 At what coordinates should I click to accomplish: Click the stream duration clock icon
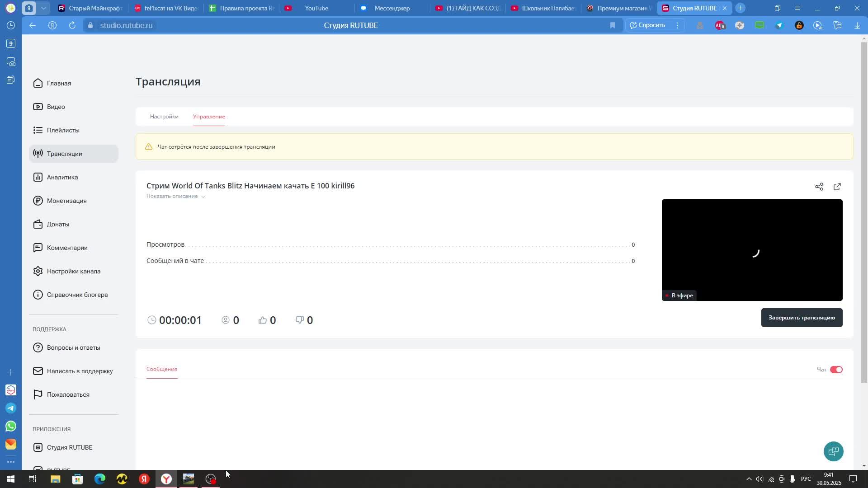pyautogui.click(x=152, y=320)
